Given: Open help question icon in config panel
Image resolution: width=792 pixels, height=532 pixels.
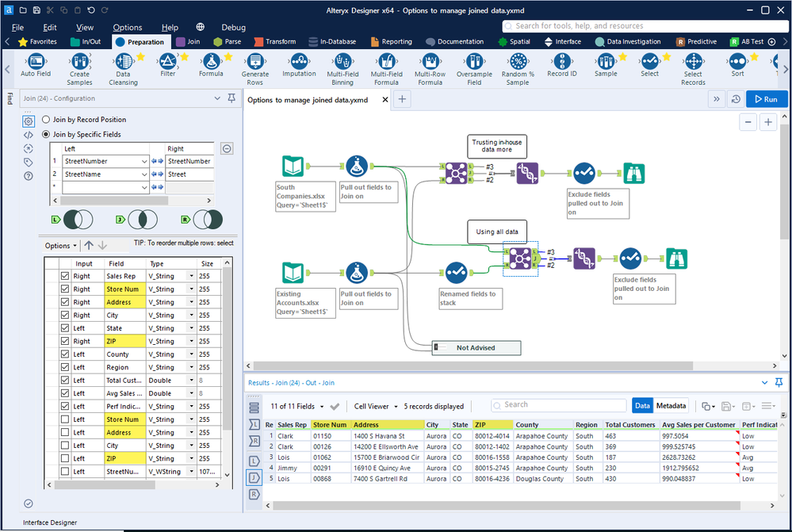Looking at the screenshot, I should pos(29,176).
